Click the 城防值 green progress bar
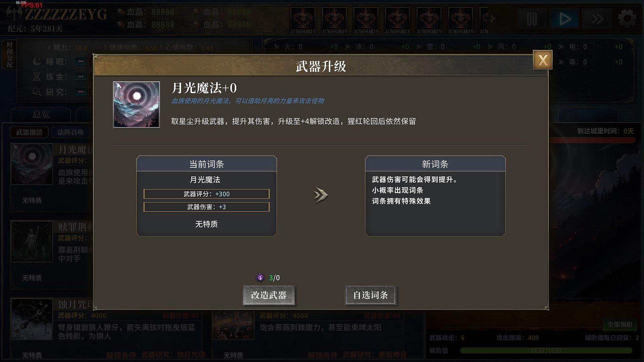This screenshot has width=644, height=362. (546, 351)
